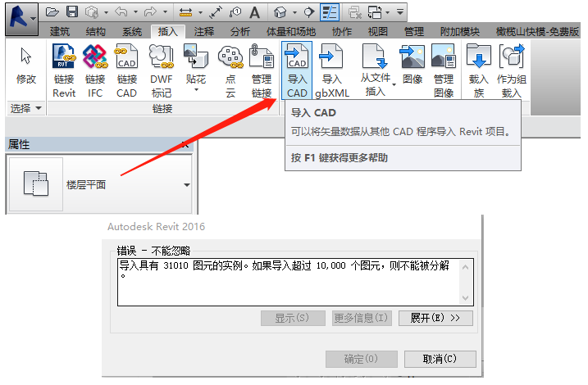Open the Floor Plan (楼层平面) type selector dropdown
The image size is (588, 385).
coord(187,184)
